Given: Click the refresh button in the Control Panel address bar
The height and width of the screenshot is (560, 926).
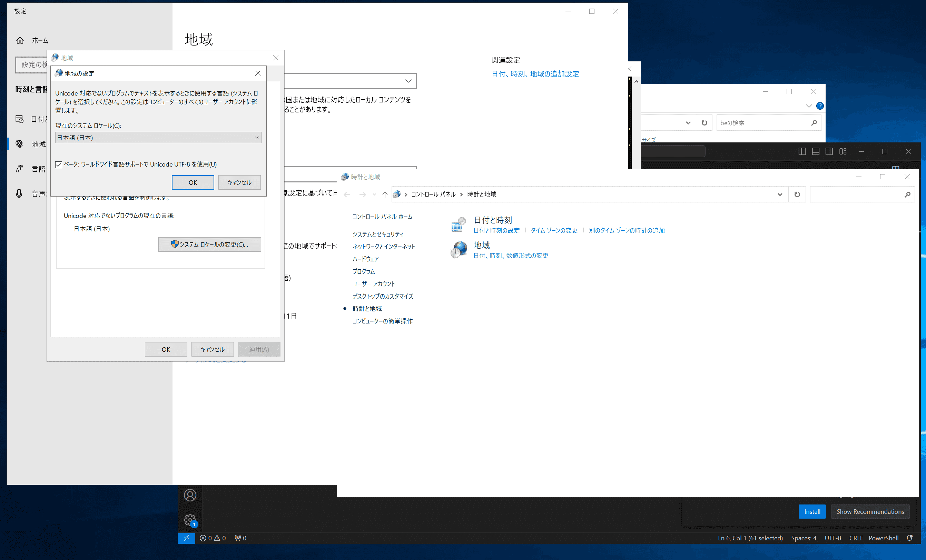Looking at the screenshot, I should click(797, 194).
